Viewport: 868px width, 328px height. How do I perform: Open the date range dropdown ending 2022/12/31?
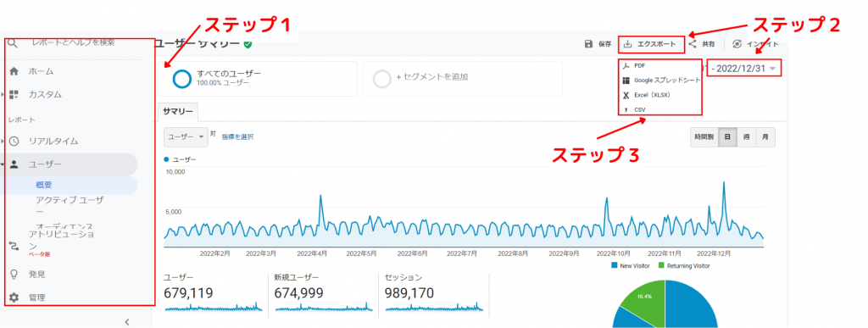pos(744,68)
